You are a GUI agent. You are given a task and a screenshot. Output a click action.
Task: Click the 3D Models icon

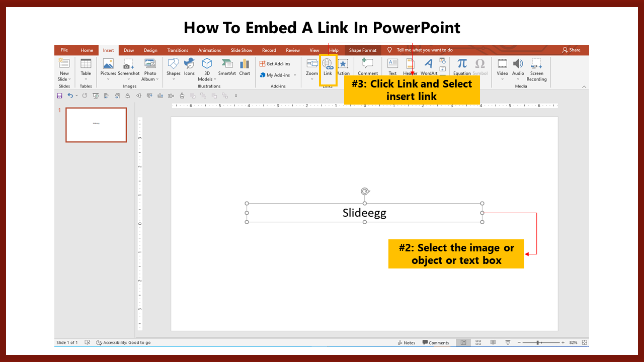(x=207, y=63)
